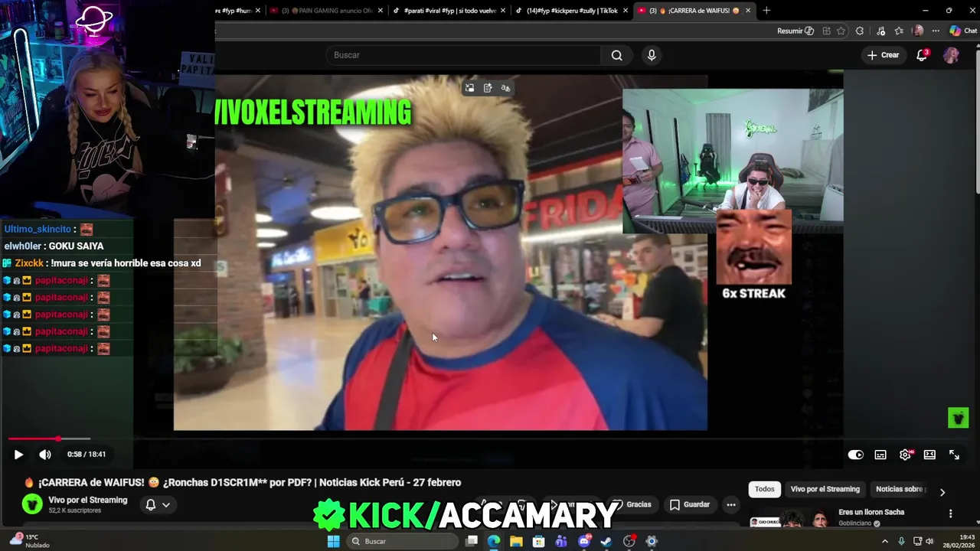The image size is (980, 551).
Task: Open video player settings gear
Action: (x=905, y=455)
